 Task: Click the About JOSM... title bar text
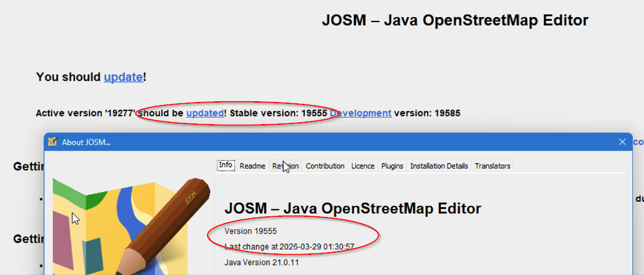coord(86,142)
